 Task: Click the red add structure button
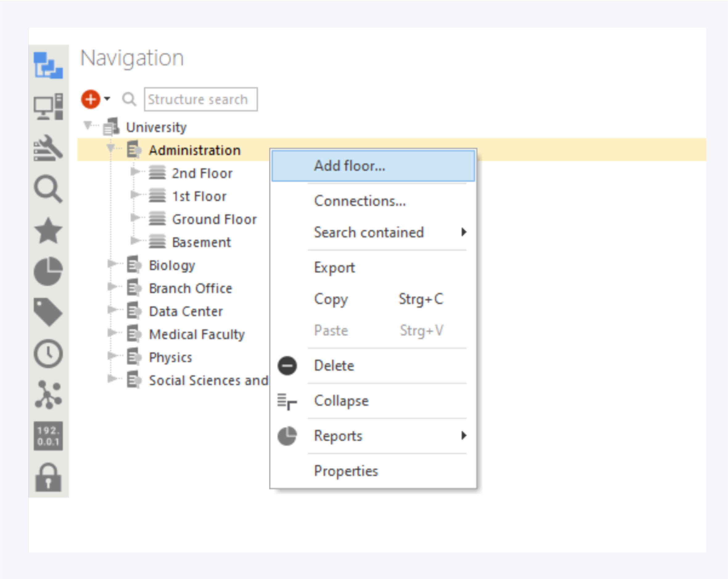[x=90, y=99]
